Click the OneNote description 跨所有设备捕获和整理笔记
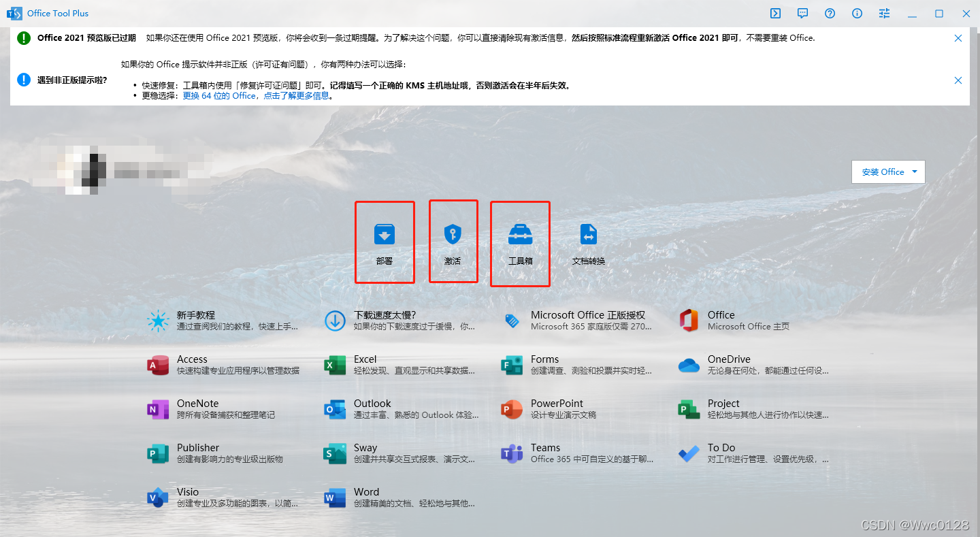 226,414
